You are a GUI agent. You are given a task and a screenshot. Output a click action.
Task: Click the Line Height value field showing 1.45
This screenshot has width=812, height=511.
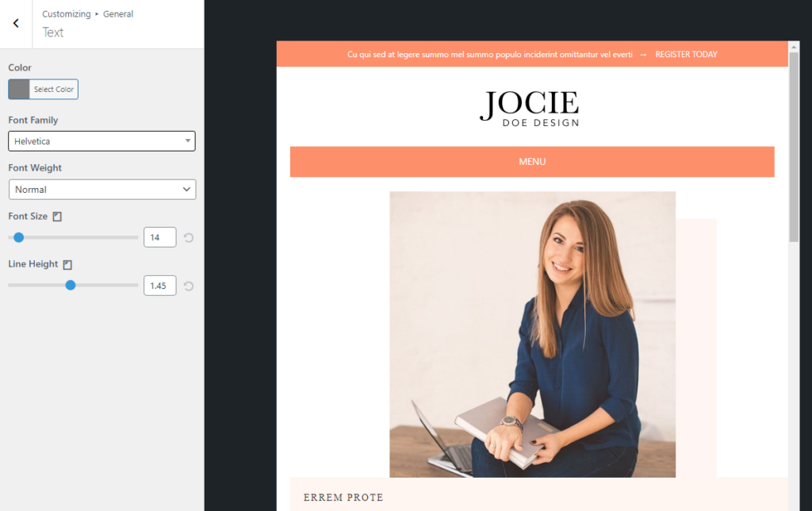159,285
